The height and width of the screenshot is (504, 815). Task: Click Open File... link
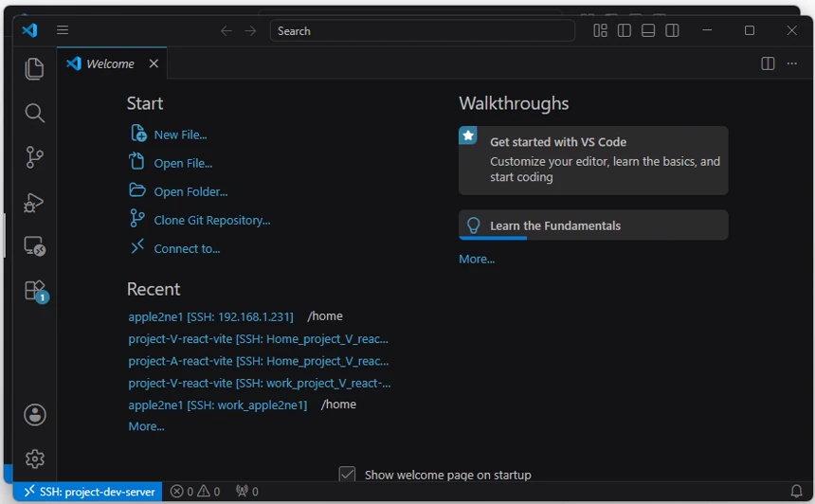point(183,163)
